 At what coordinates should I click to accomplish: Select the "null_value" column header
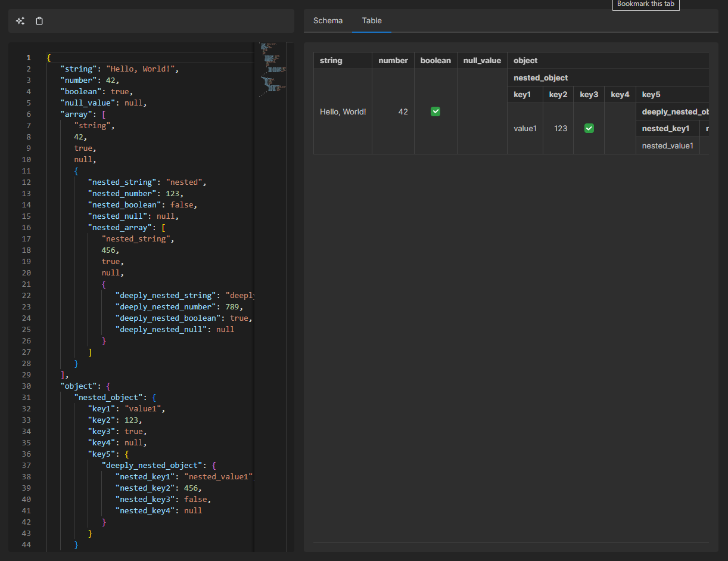click(x=482, y=60)
